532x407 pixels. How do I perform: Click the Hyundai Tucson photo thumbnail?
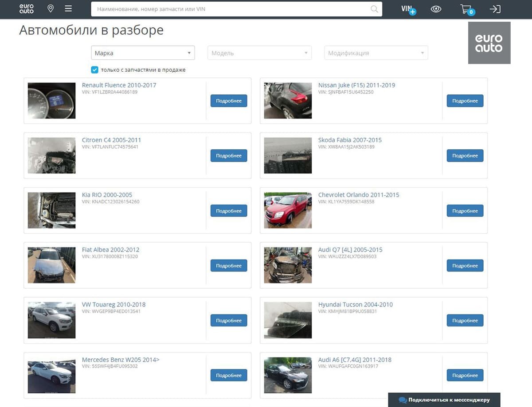(x=288, y=320)
